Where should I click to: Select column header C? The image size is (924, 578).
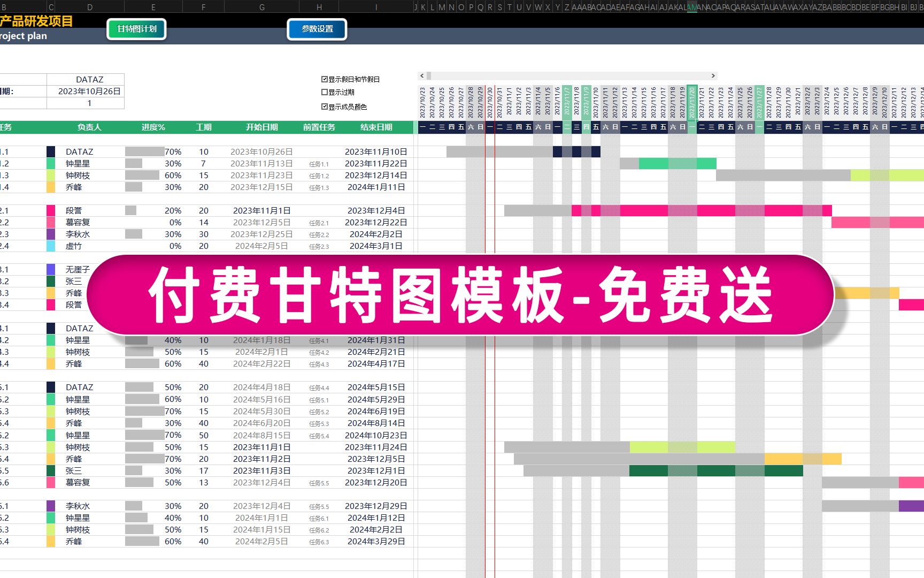tap(51, 7)
